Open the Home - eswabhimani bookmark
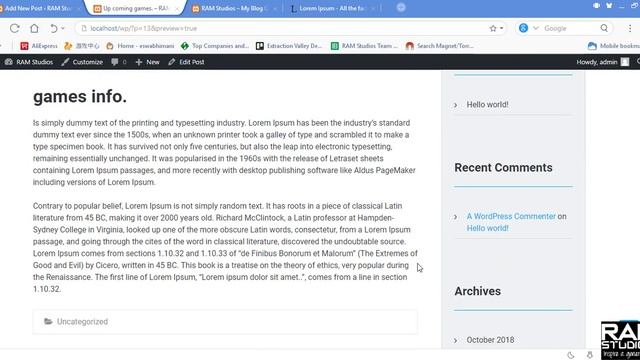 [x=140, y=46]
